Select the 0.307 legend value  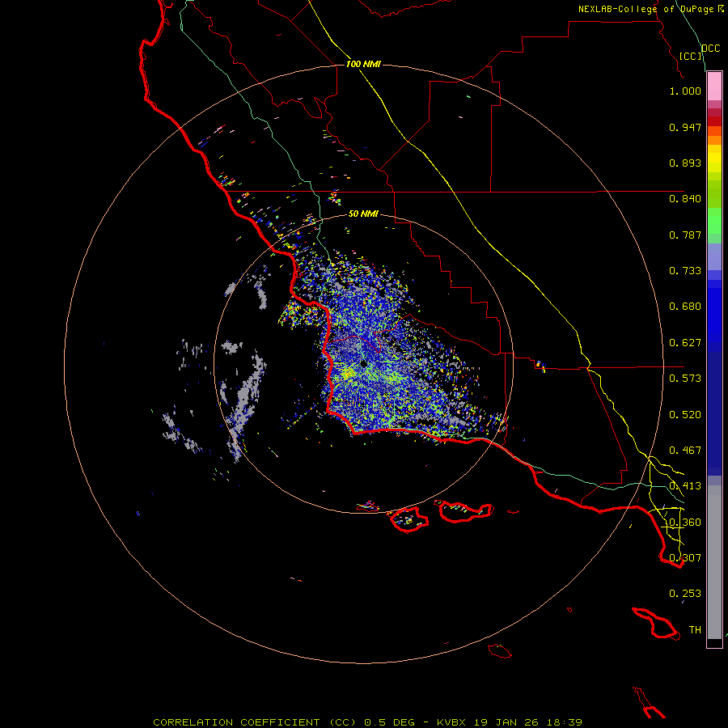tap(685, 558)
